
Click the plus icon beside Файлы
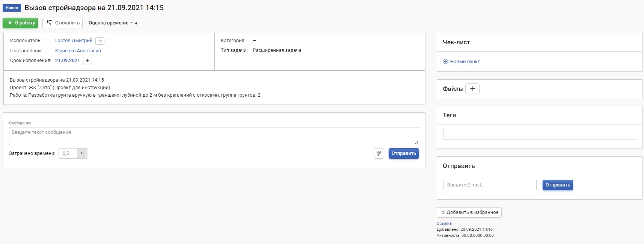[472, 89]
